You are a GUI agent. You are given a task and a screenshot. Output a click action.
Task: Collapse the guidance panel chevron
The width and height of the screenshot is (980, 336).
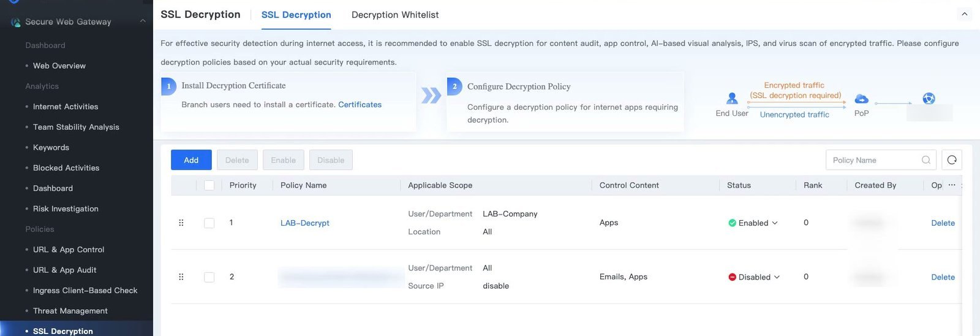pos(965,14)
